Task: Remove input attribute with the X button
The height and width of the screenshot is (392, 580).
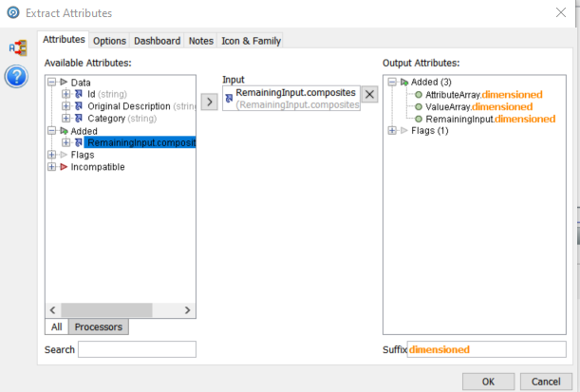Action: [x=369, y=94]
